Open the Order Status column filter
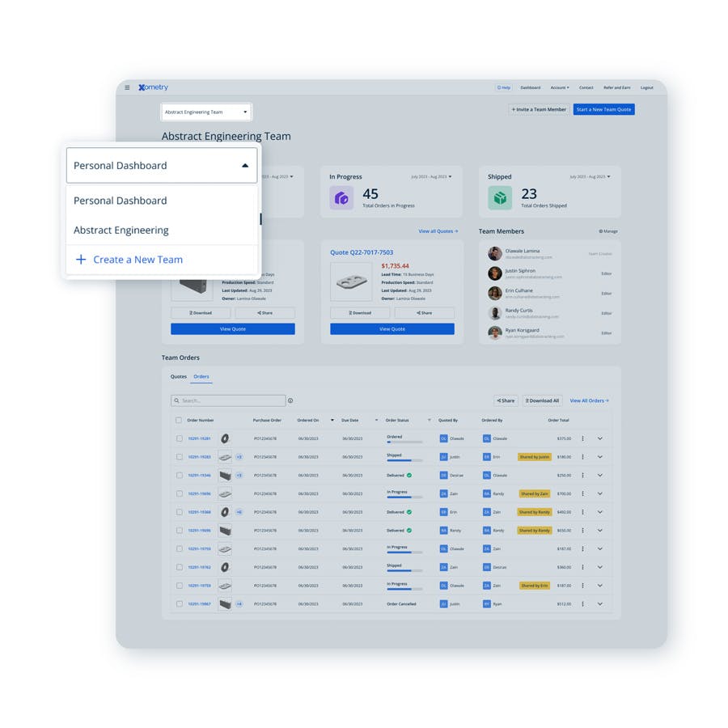 429,420
